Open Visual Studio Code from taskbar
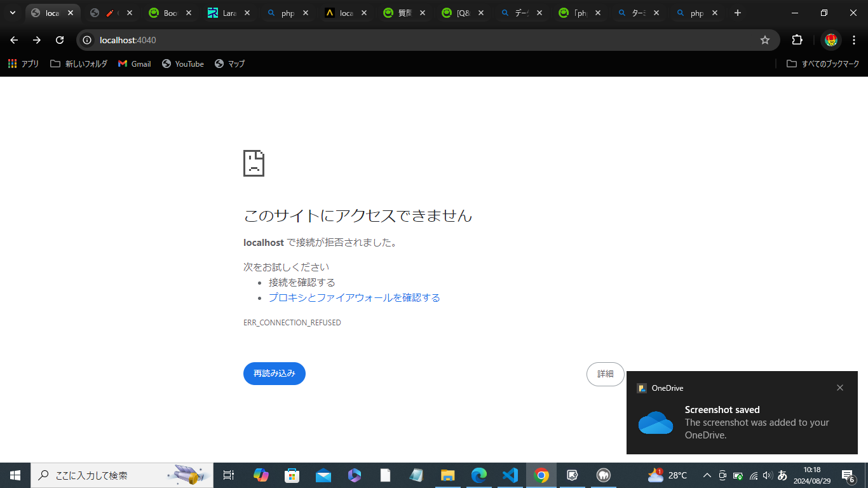The height and width of the screenshot is (488, 868). (510, 475)
